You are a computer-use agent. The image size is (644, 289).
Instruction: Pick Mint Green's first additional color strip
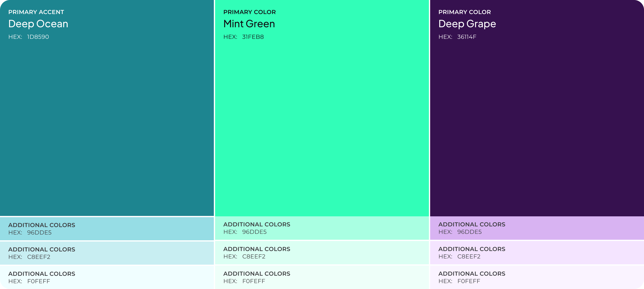322,228
